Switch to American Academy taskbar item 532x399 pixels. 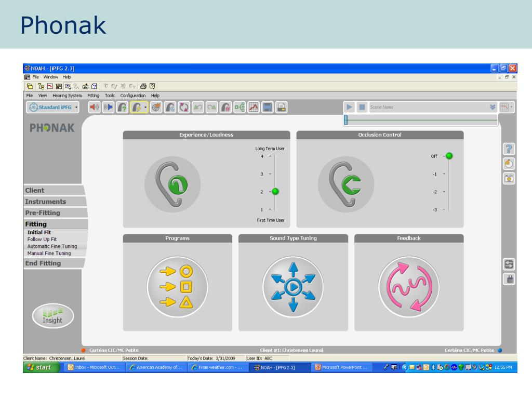156,367
